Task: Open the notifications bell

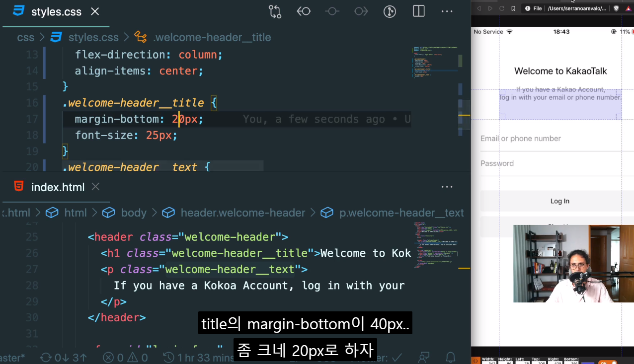Action: 451,358
